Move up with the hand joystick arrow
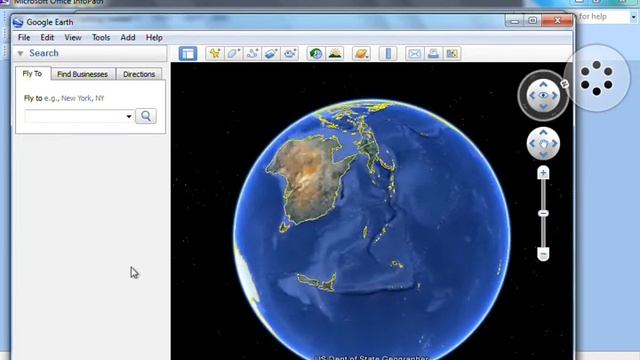The image size is (640, 360). pos(543,132)
